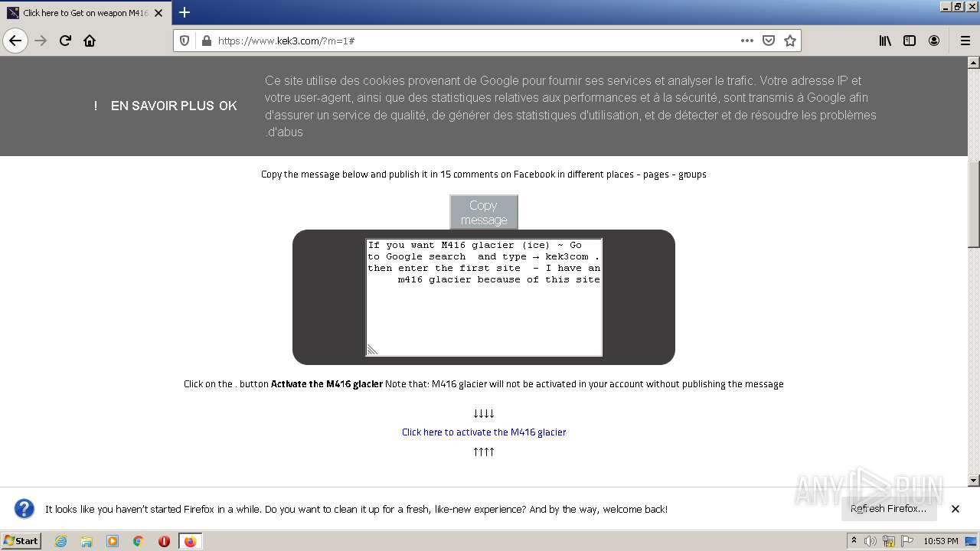The width and height of the screenshot is (980, 551).
Task: Dismiss the Firefox refresh notification bar
Action: pyautogui.click(x=955, y=509)
